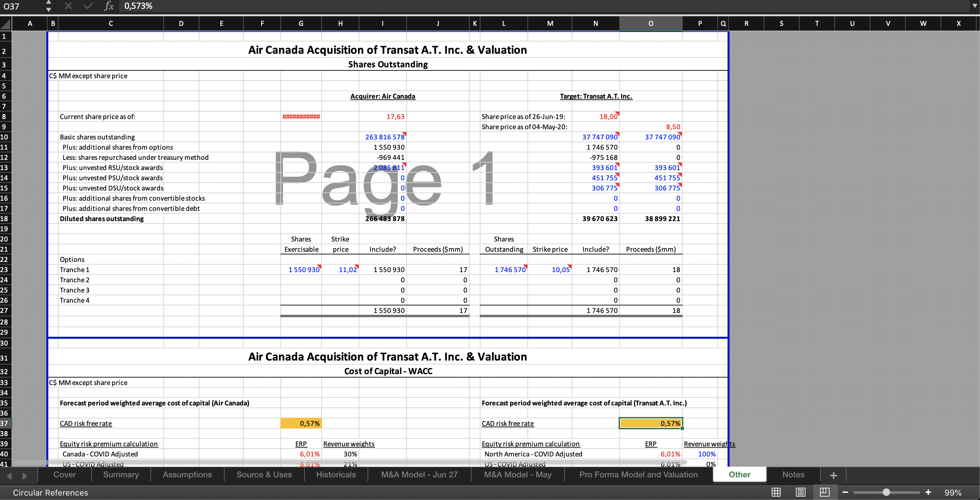Select Canada revenue weight 30%

click(x=340, y=454)
